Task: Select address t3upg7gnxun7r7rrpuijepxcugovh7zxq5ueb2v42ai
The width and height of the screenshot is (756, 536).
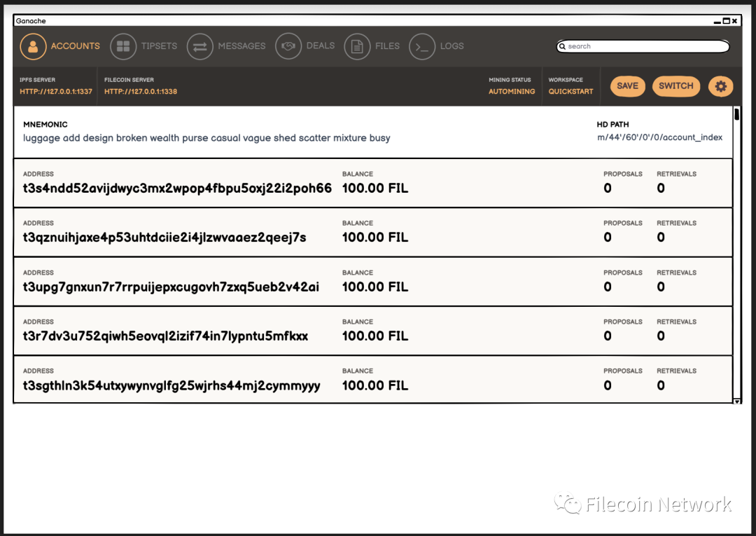Action: pos(171,287)
